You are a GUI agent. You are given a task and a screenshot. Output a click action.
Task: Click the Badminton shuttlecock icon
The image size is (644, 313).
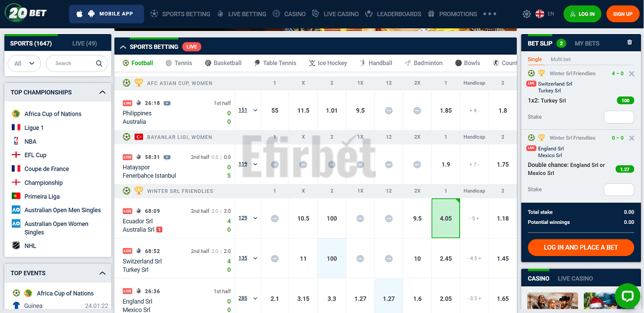click(408, 63)
